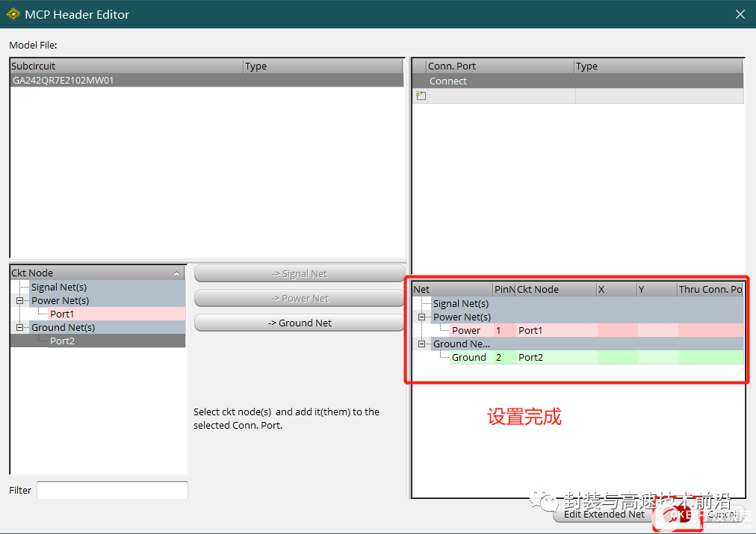The image size is (756, 534).
Task: Close the MCP Header Editor dialog
Action: tap(740, 14)
